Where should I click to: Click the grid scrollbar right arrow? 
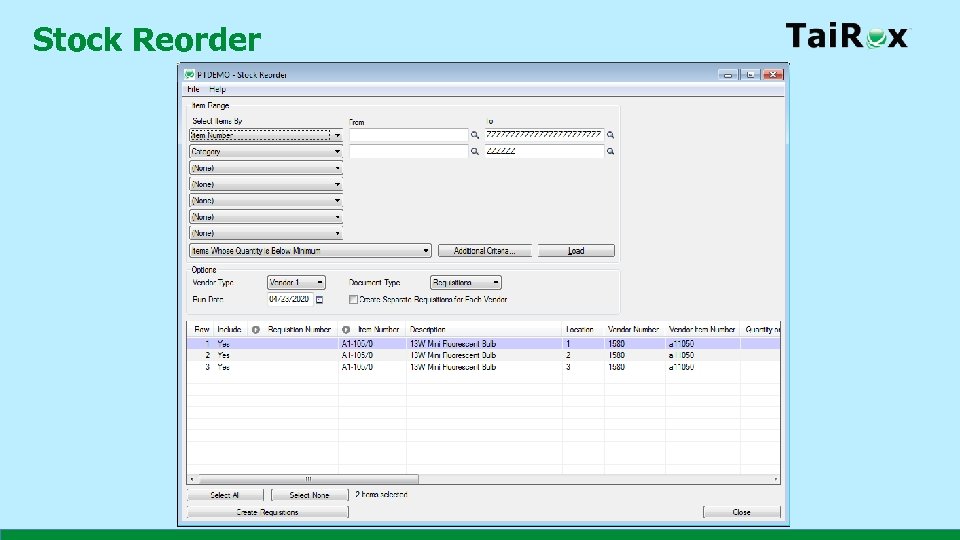tap(776, 479)
